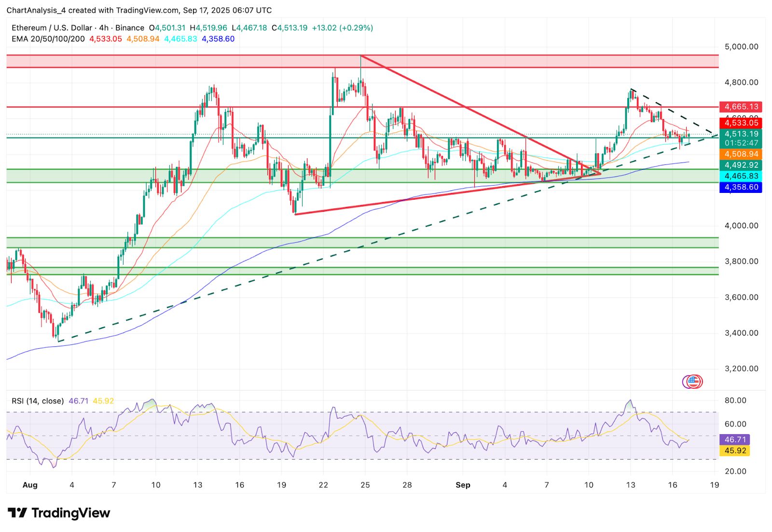Select the blue 4,358.60 EMA price tag

(741, 187)
